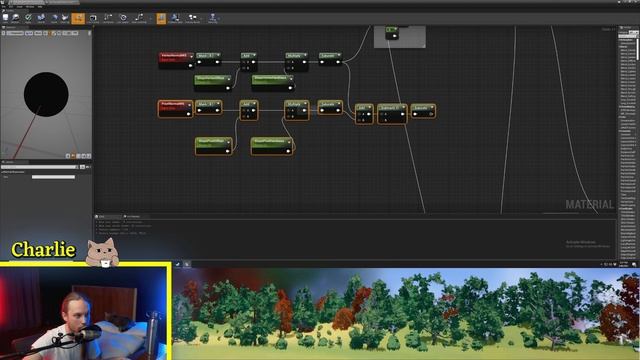Select the Subtract node in the graph
Screen dimensions: 640x360
[x=392, y=113]
